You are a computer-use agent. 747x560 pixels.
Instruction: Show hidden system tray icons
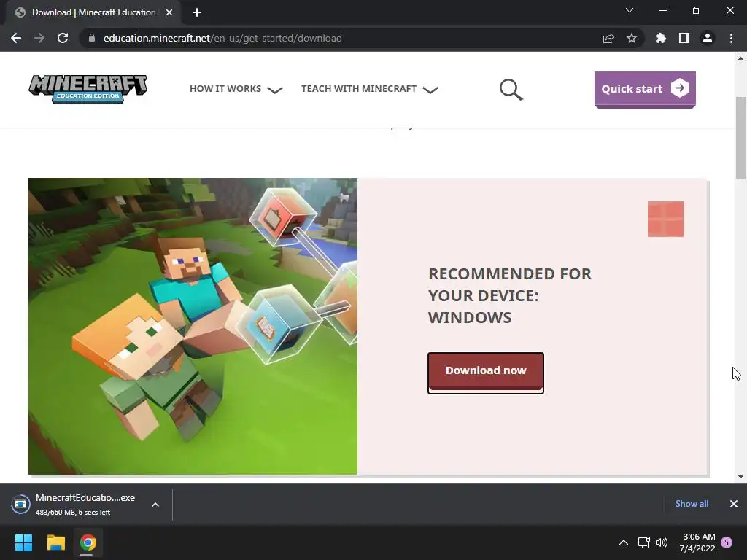click(624, 542)
